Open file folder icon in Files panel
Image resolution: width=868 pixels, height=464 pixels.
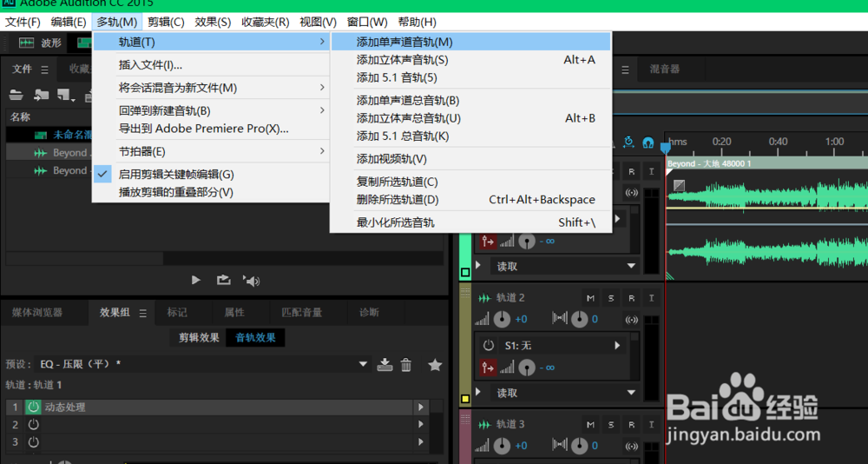click(x=16, y=95)
